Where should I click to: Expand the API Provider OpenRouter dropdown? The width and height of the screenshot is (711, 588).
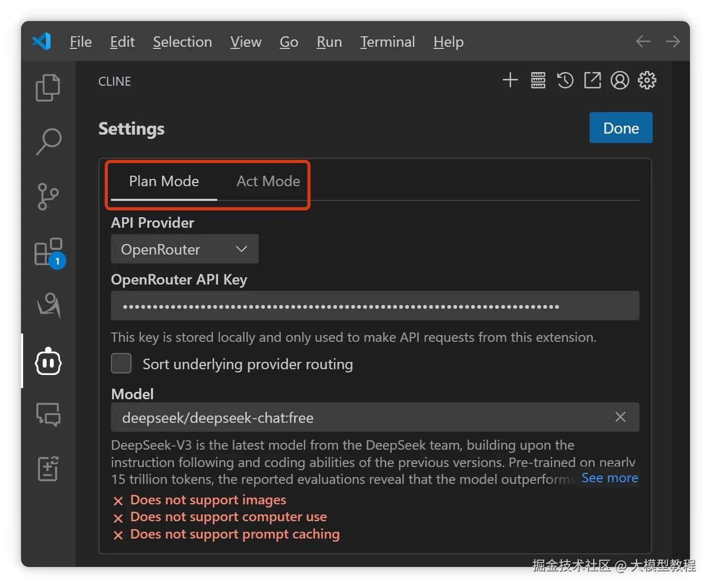coord(185,249)
